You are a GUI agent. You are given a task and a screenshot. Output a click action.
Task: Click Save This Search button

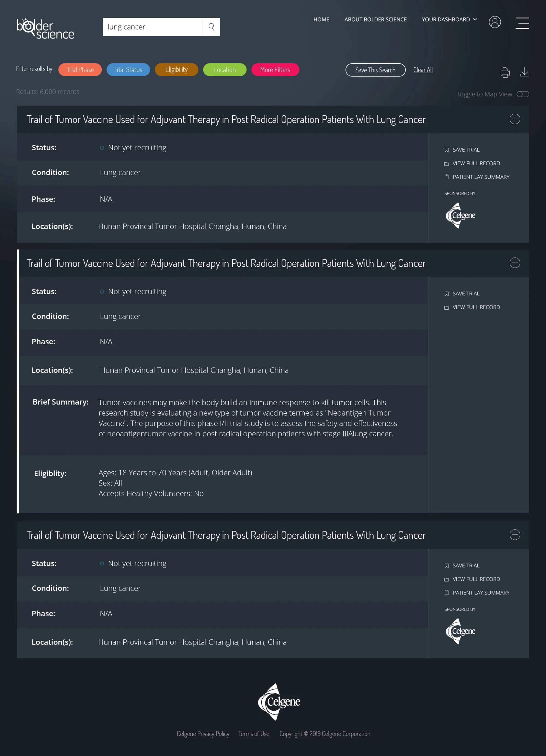(x=375, y=70)
